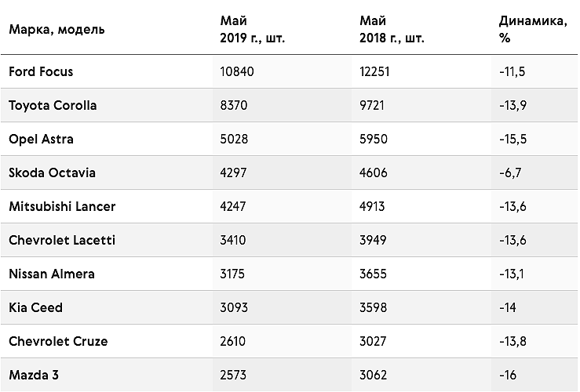Viewport: 580px width, 392px height.
Task: Select the 9721 value in the 2018 column
Action: [x=372, y=105]
